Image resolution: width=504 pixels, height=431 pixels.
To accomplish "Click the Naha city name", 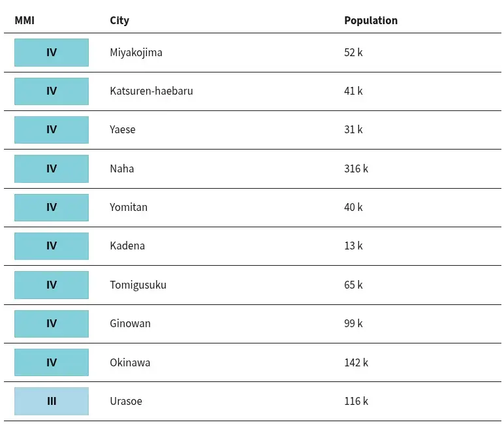I will pos(122,168).
